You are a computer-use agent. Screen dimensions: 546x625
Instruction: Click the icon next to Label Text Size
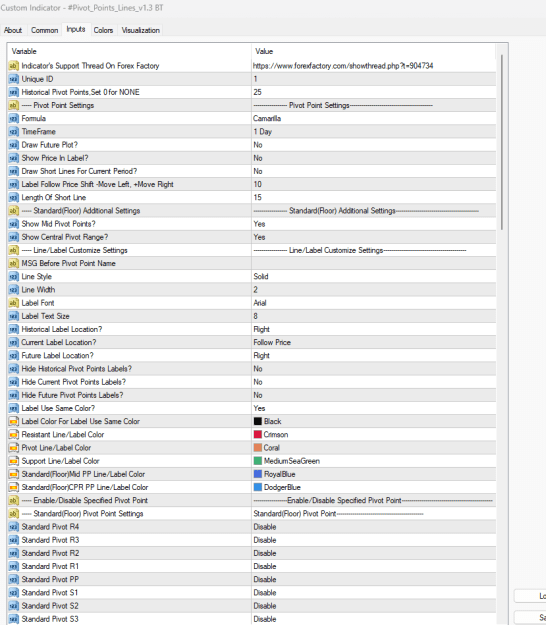click(x=14, y=316)
